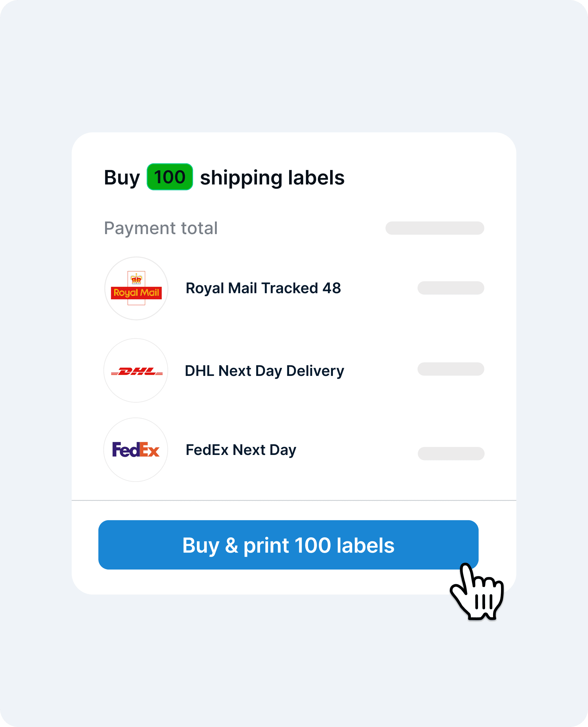
Task: Click the Royal Mail price placeholder bar
Action: click(451, 288)
